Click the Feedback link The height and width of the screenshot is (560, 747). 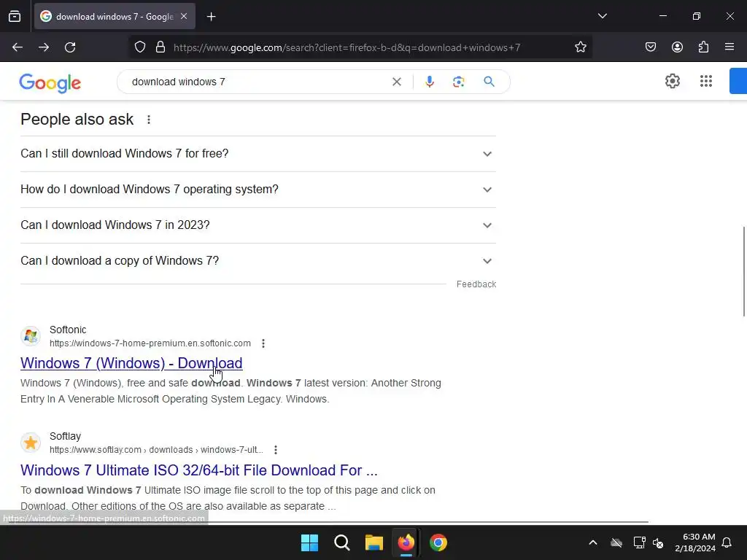coord(476,284)
